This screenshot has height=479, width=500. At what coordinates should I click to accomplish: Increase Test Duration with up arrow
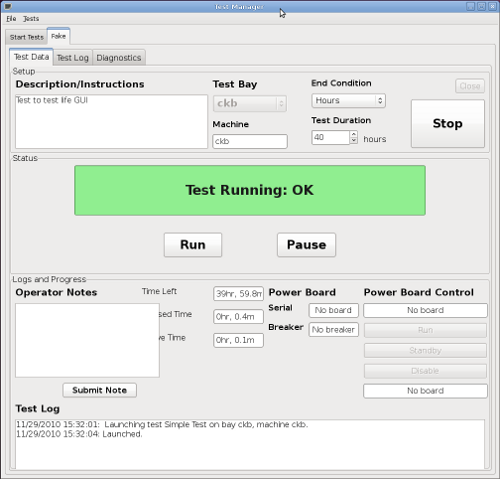(354, 134)
